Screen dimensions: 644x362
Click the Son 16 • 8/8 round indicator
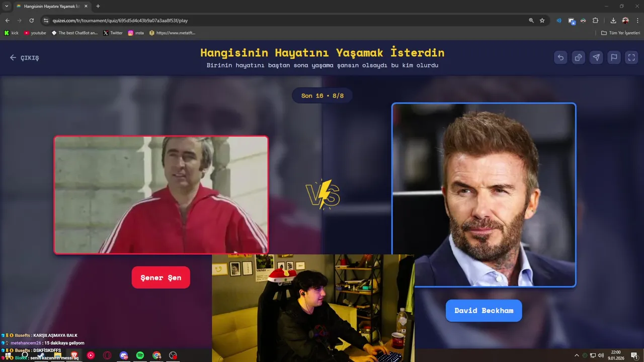tap(322, 96)
